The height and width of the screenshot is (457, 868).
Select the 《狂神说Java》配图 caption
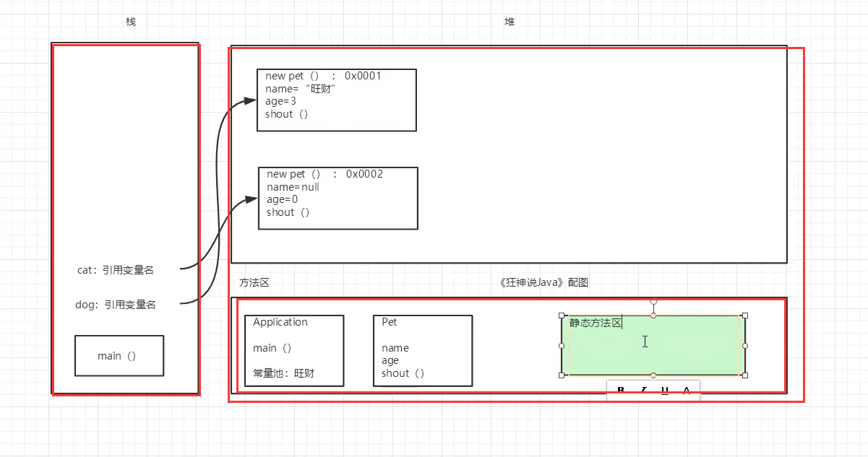[x=543, y=283]
